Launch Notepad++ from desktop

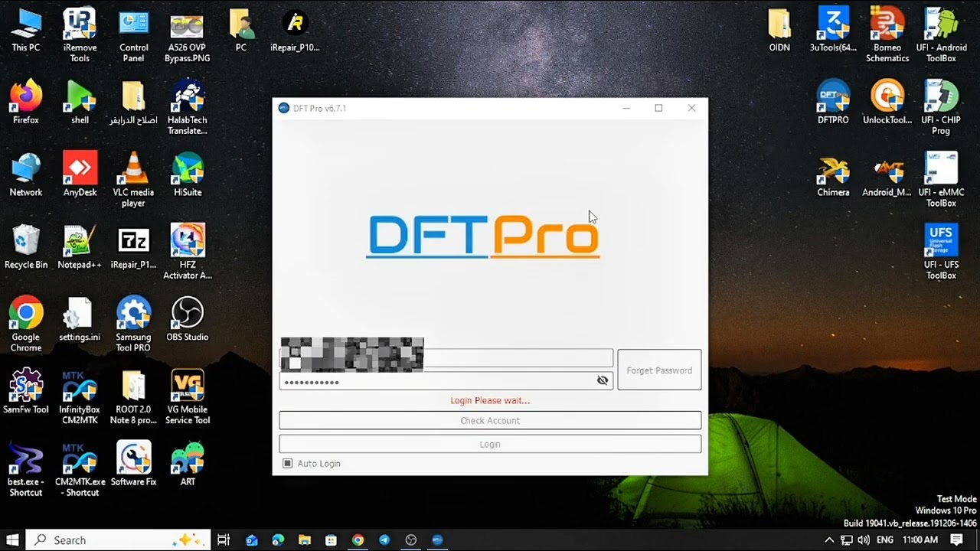coord(80,247)
